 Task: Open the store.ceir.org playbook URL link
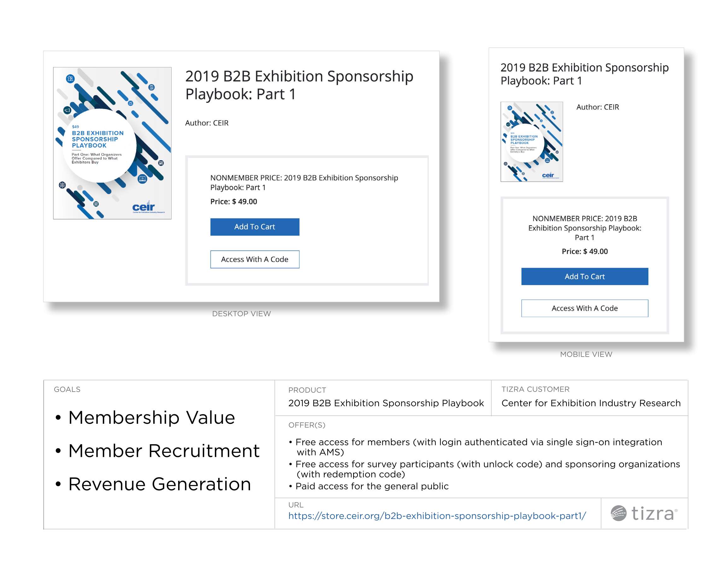(x=437, y=516)
